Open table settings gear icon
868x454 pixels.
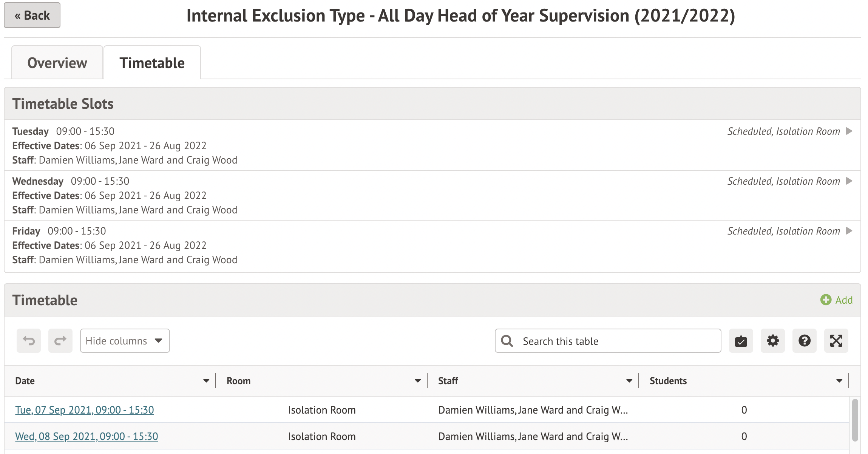[x=772, y=341]
